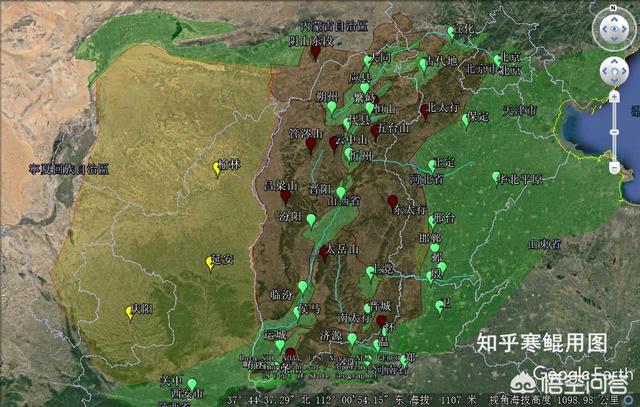The image size is (640, 407).
Task: Click the 关中 map label
Action: click(x=171, y=381)
